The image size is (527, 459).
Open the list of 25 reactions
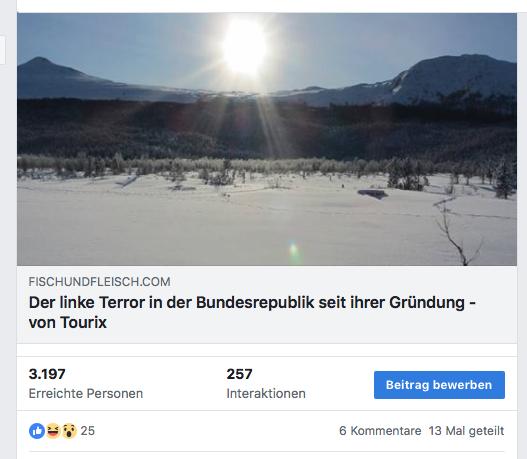[88, 431]
